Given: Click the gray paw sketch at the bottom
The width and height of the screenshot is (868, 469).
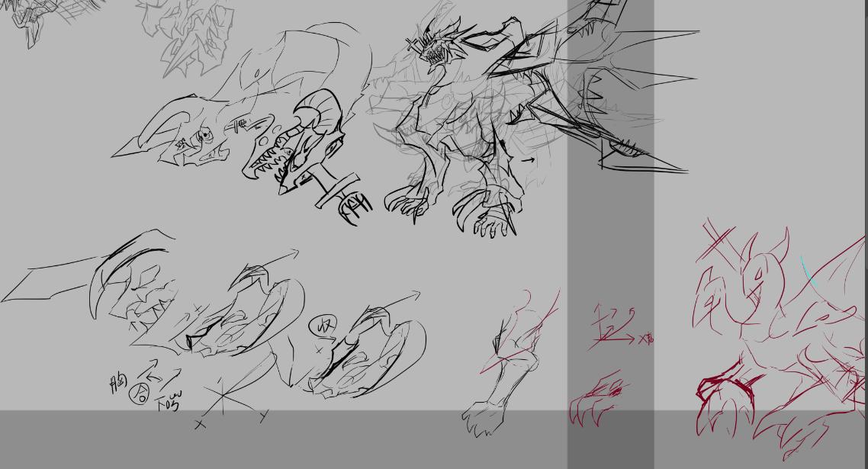Looking at the screenshot, I should 481,419.
